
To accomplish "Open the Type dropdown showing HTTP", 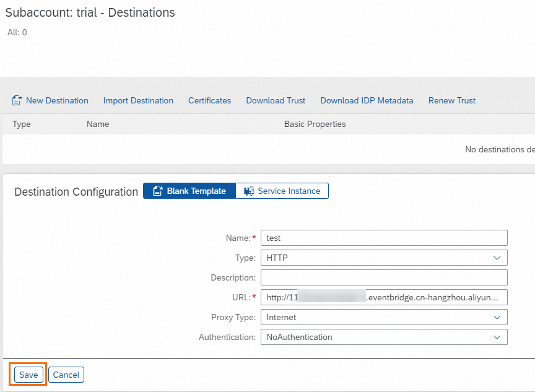I will point(497,258).
